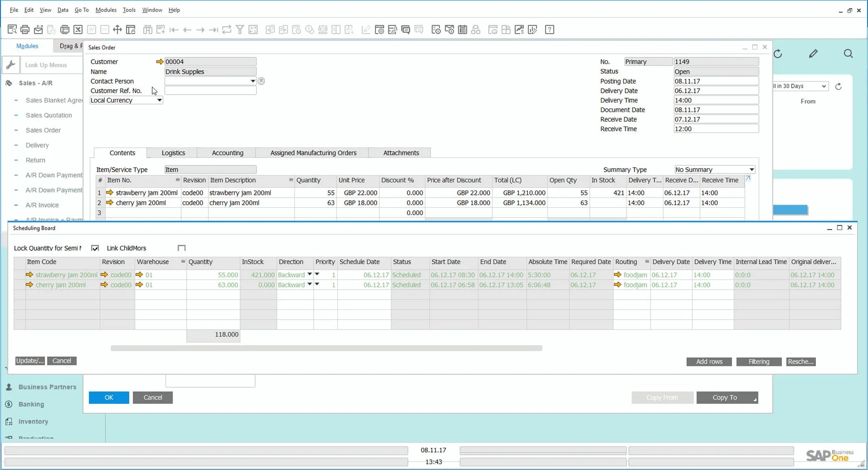
Task: Switch to Assigned Manufacturing Orders tab
Action: (x=314, y=153)
